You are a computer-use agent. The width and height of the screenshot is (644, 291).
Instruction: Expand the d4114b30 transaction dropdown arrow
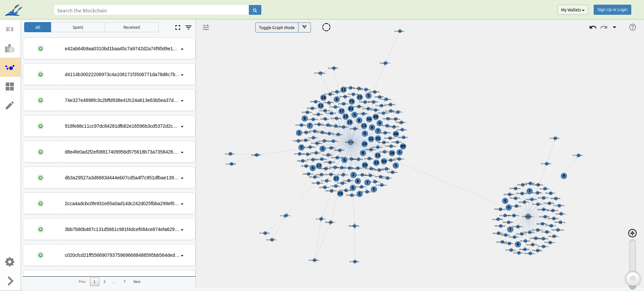tap(182, 75)
